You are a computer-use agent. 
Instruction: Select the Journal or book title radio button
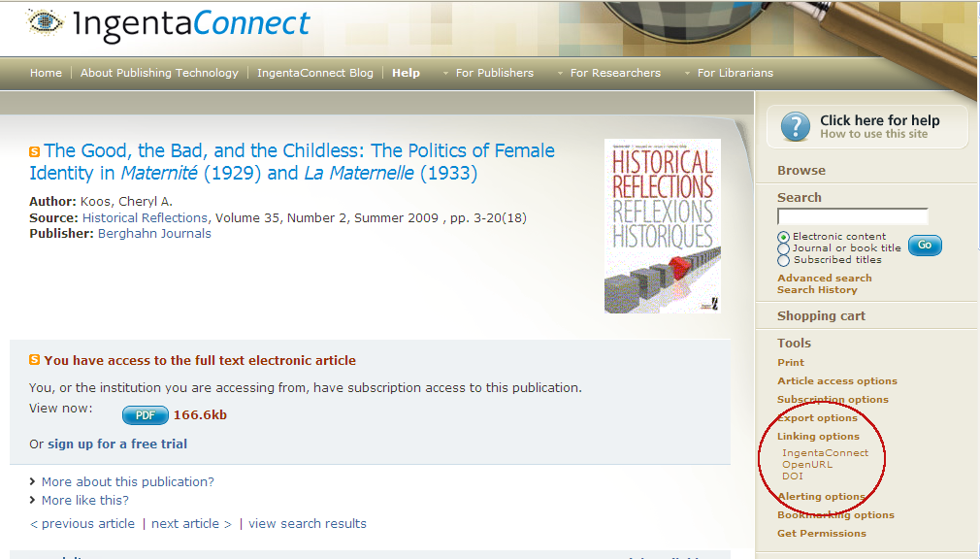(x=783, y=248)
